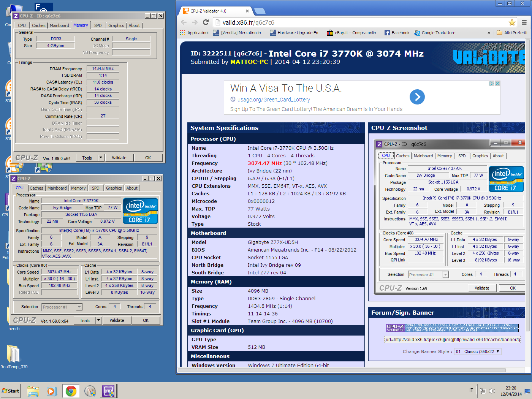Click the Tools button in the upper CPU-Z window
Image resolution: width=532 pixels, height=399 pixels.
point(87,158)
